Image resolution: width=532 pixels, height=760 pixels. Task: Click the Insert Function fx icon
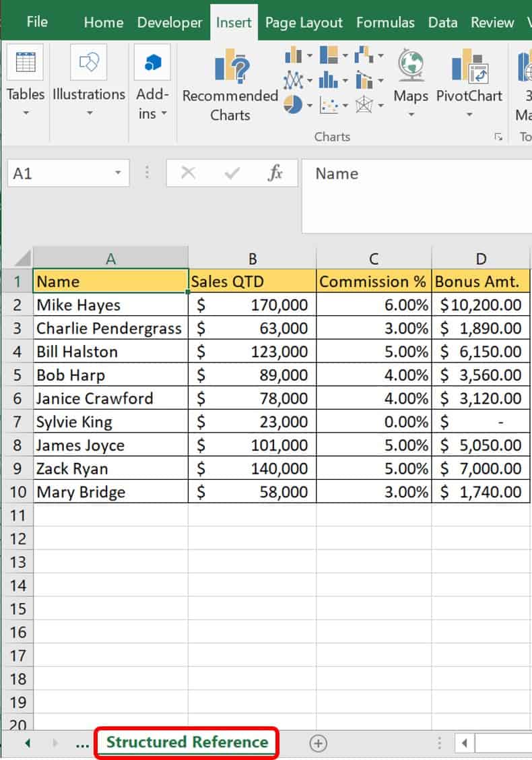275,173
